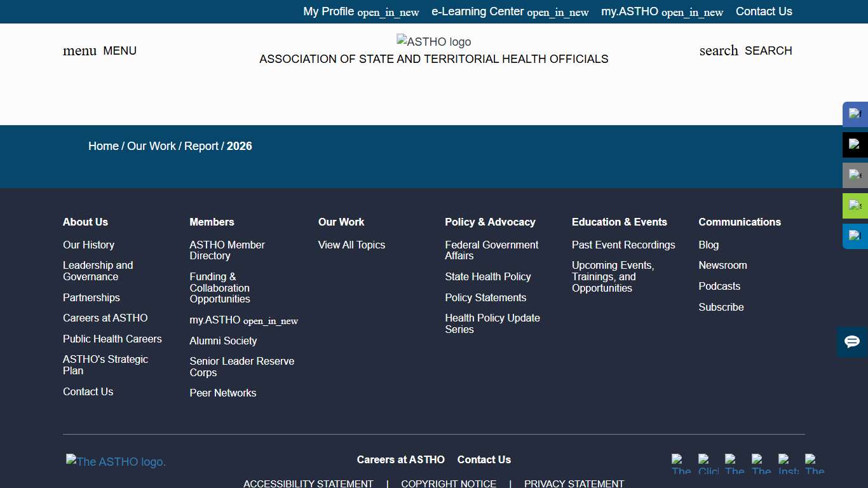Open My Profile in new tab

[360, 11]
